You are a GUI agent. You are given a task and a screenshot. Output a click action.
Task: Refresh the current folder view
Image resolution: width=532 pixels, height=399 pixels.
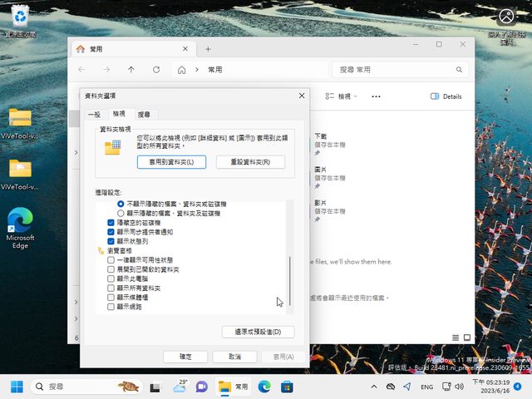[155, 70]
